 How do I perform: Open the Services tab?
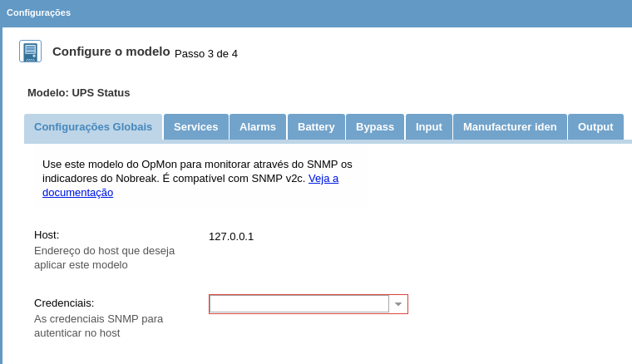coord(195,127)
